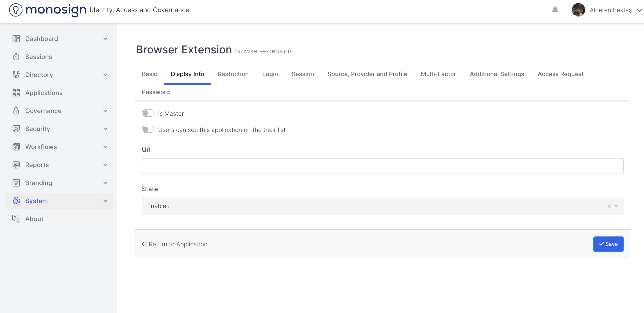Expand the Workflows menu chevron
This screenshot has width=644, height=313.
[x=105, y=147]
